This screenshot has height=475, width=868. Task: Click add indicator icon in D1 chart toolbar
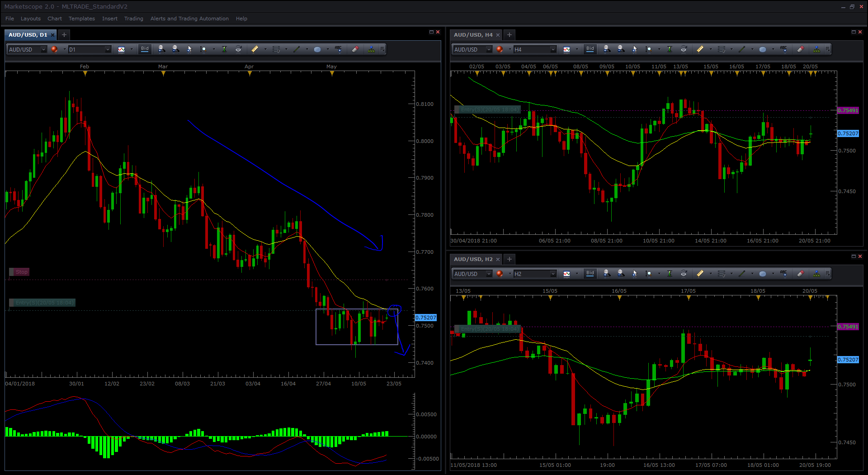tap(161, 49)
